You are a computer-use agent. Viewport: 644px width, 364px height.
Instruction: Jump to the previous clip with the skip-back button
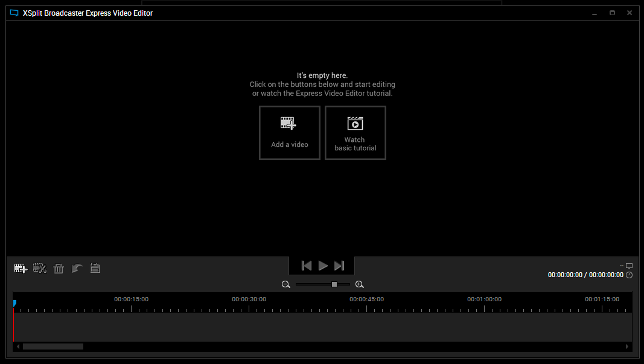(x=307, y=266)
